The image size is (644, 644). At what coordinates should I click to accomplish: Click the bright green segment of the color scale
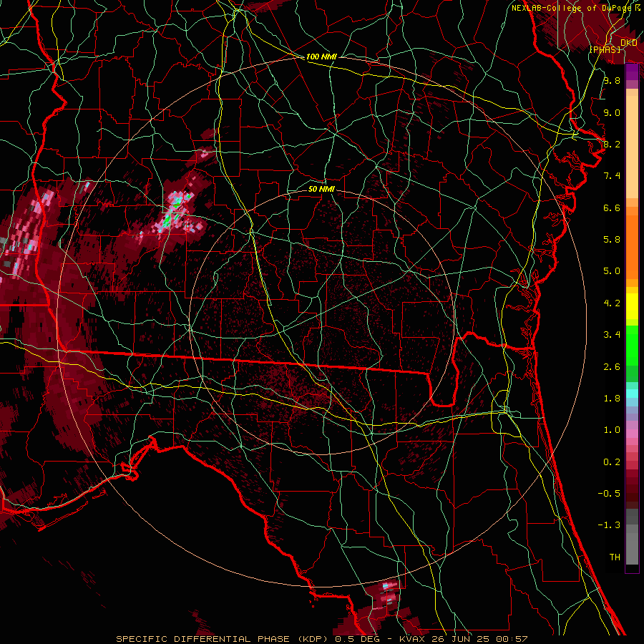(x=632, y=346)
